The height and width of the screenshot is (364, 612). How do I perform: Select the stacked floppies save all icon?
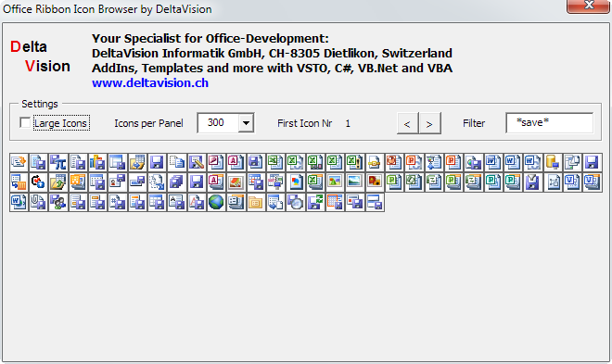pyautogui.click(x=177, y=182)
